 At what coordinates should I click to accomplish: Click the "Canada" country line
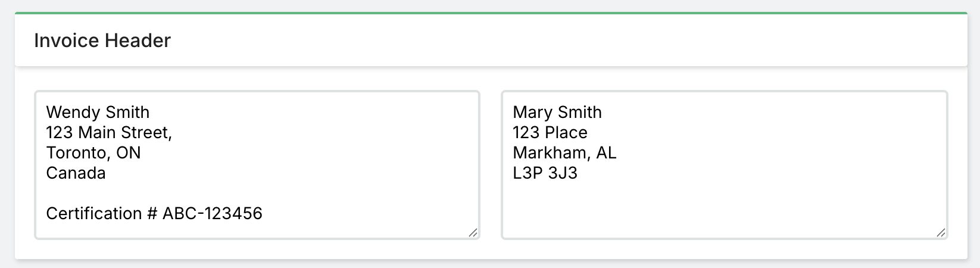coord(76,173)
